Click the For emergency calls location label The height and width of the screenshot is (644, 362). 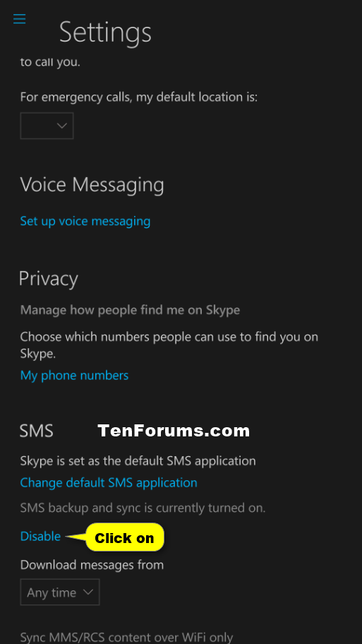139,97
